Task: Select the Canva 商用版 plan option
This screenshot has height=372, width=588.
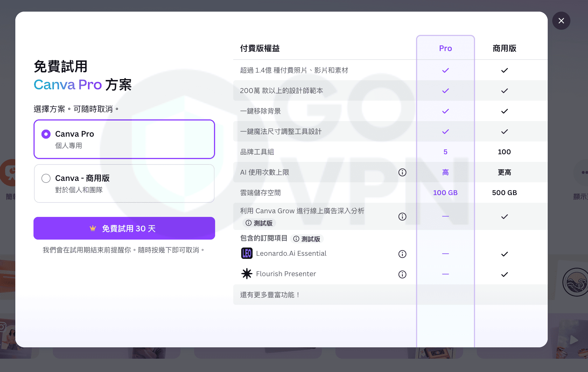Action: pos(46,178)
